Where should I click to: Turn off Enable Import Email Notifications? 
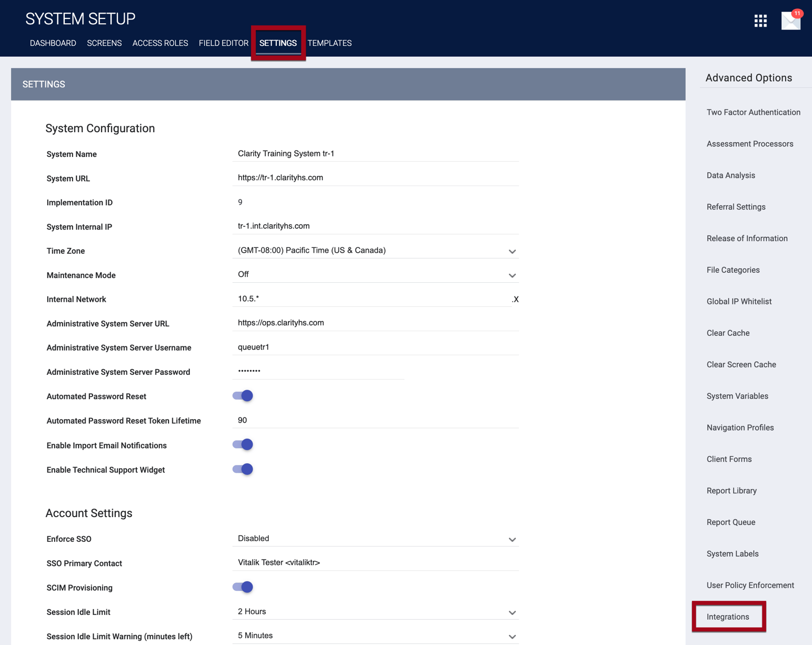[242, 444]
